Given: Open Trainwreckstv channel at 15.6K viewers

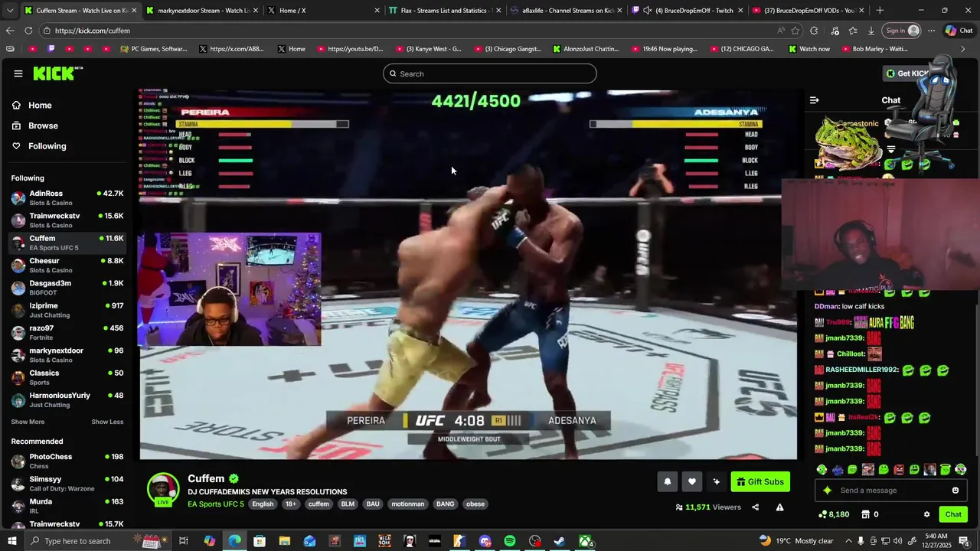Looking at the screenshot, I should pyautogui.click(x=67, y=220).
